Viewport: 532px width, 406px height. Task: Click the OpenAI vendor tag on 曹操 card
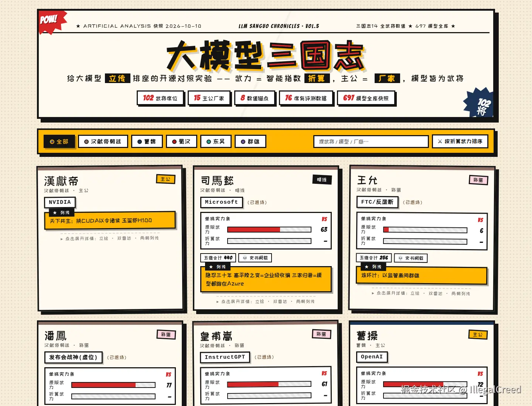(x=372, y=357)
